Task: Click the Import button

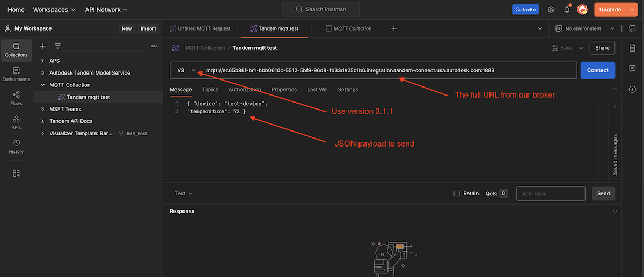Action: (148, 28)
